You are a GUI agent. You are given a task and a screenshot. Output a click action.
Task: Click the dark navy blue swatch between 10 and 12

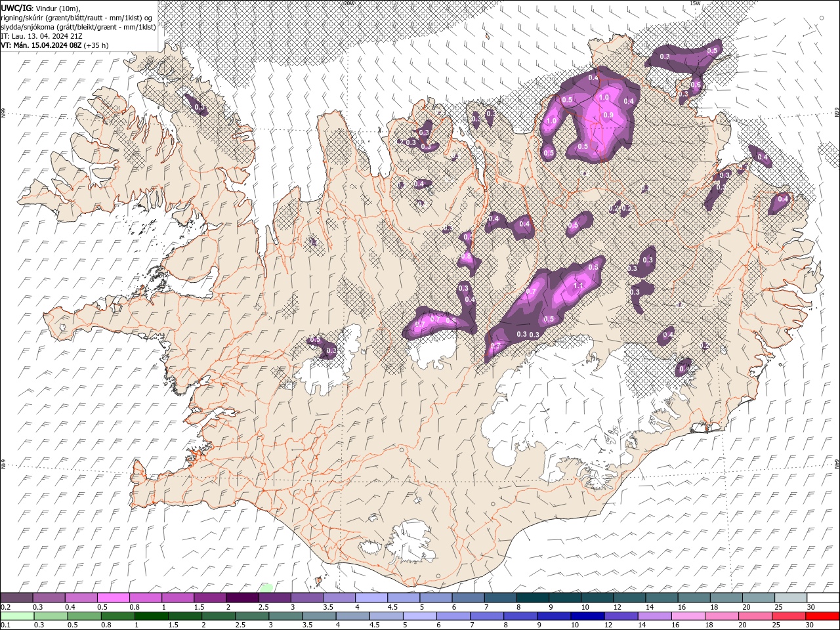point(587,616)
